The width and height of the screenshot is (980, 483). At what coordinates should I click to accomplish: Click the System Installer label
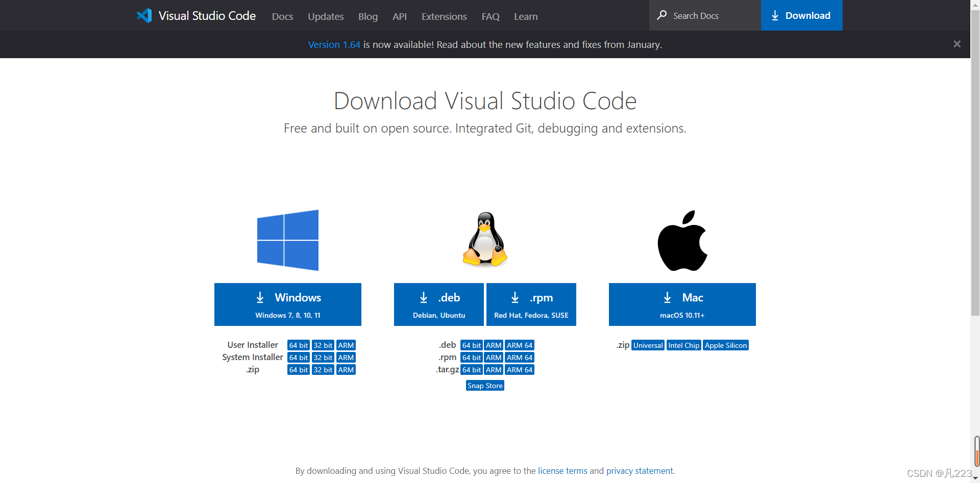pyautogui.click(x=253, y=357)
